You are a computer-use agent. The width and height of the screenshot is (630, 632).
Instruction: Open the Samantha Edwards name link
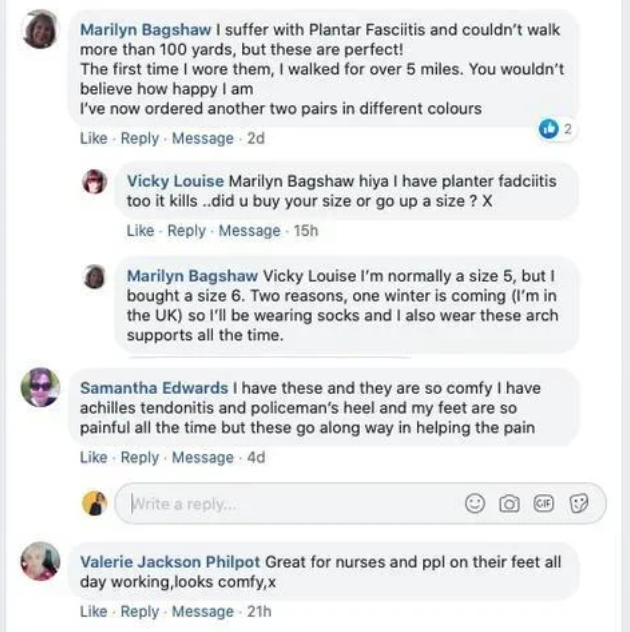click(x=153, y=388)
